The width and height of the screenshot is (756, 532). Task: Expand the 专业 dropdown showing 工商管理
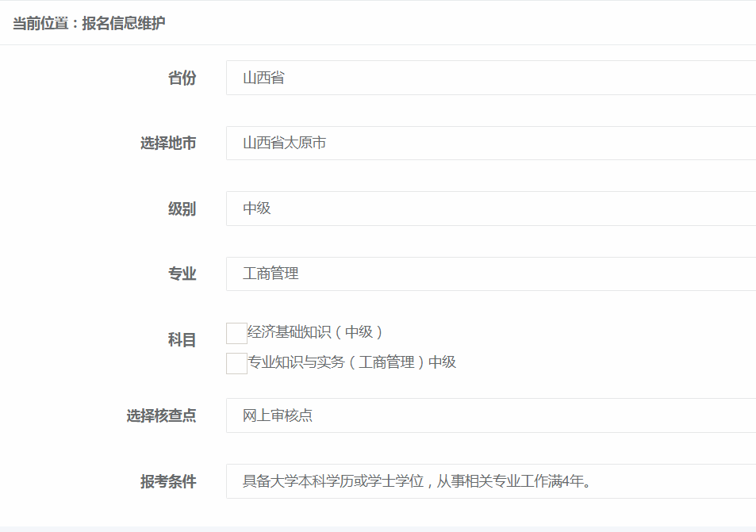pos(490,274)
